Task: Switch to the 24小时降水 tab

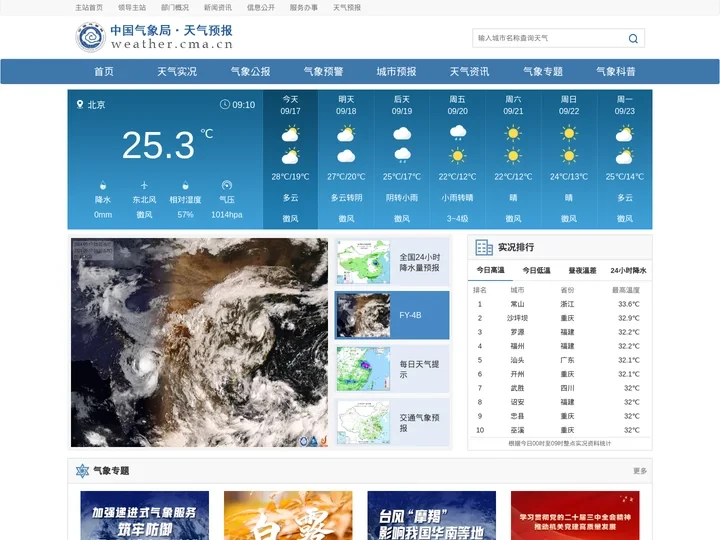Action: pyautogui.click(x=628, y=270)
